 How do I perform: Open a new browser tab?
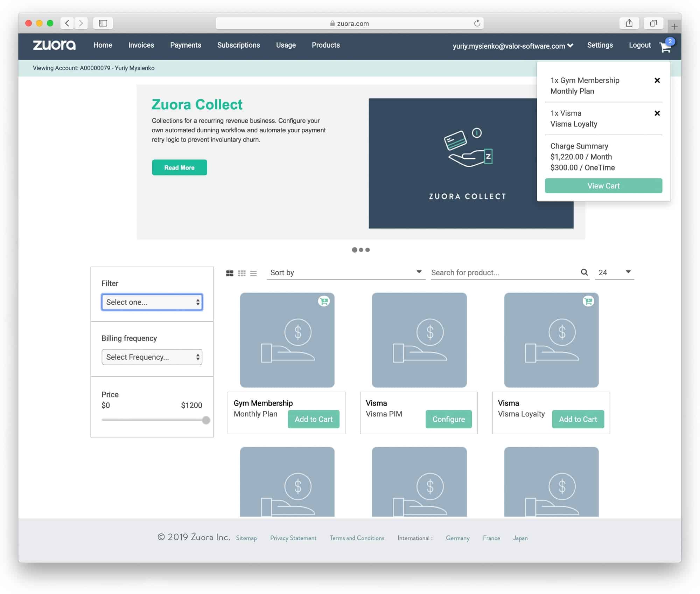[674, 27]
